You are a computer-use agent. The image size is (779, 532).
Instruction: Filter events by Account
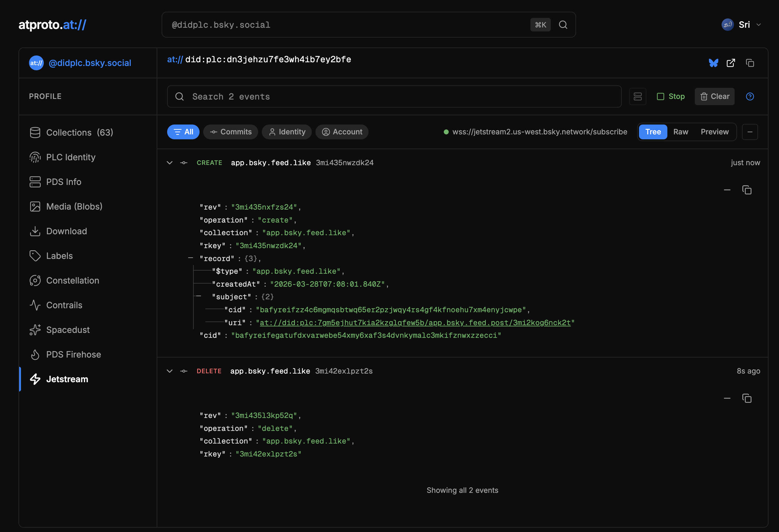342,132
